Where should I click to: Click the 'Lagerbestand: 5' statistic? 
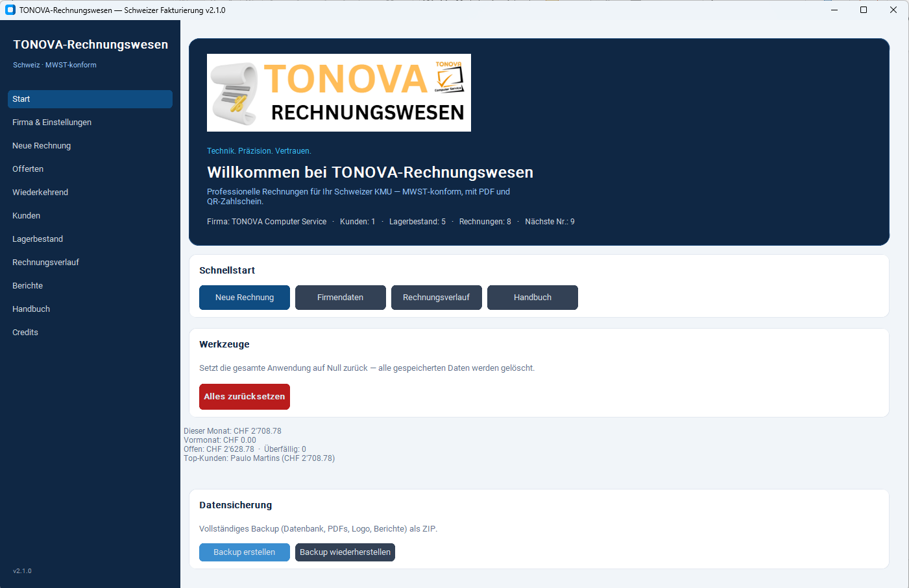(x=417, y=222)
